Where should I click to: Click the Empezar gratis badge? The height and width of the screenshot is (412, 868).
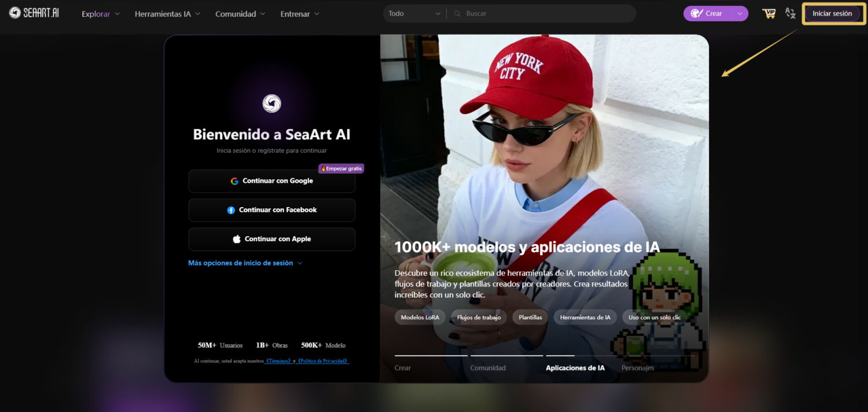pyautogui.click(x=341, y=168)
